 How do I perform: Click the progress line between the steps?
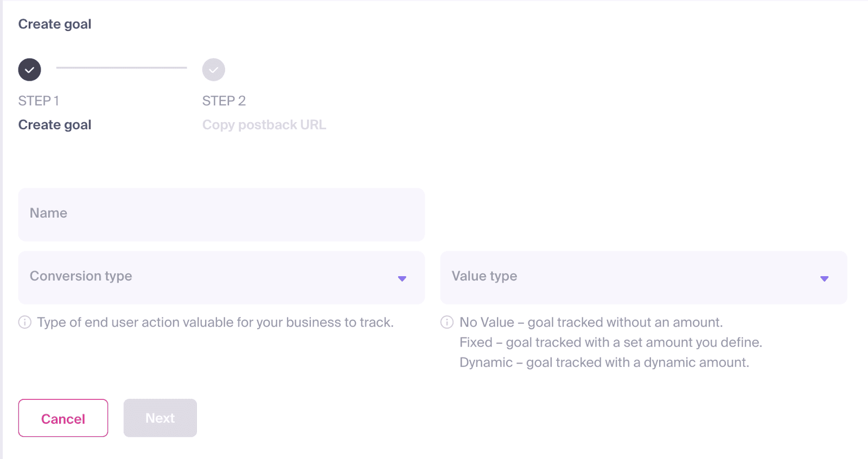tap(122, 68)
